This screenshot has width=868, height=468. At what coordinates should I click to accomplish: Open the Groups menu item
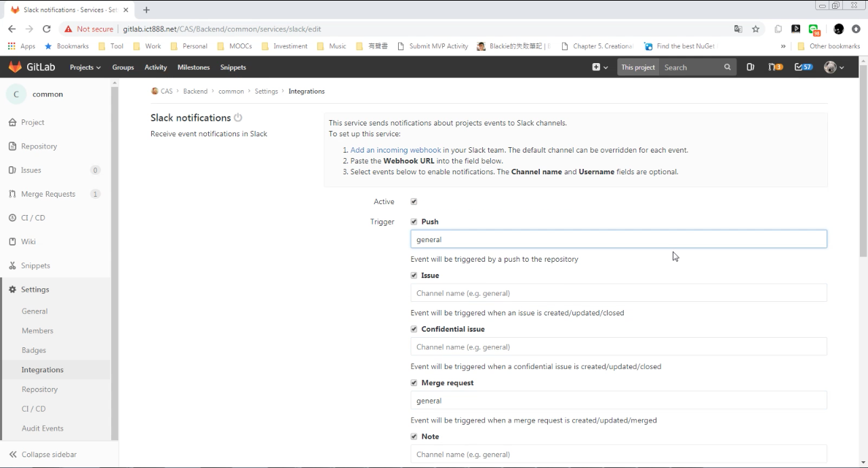[123, 67]
